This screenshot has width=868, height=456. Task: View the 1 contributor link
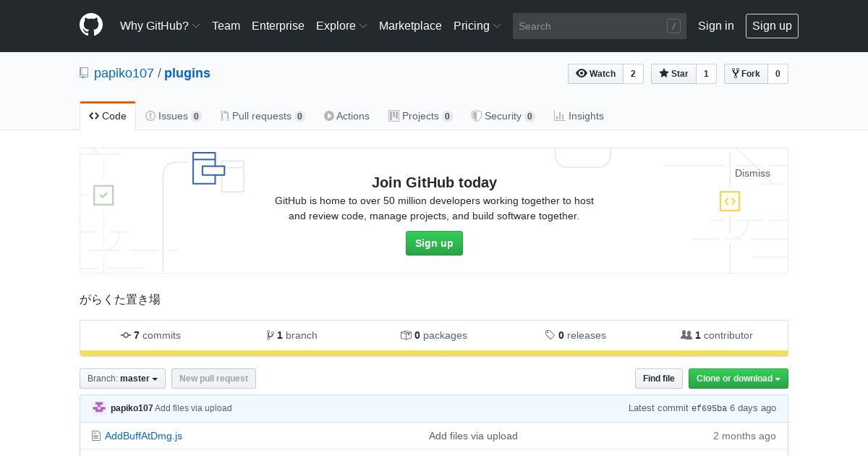click(x=717, y=335)
